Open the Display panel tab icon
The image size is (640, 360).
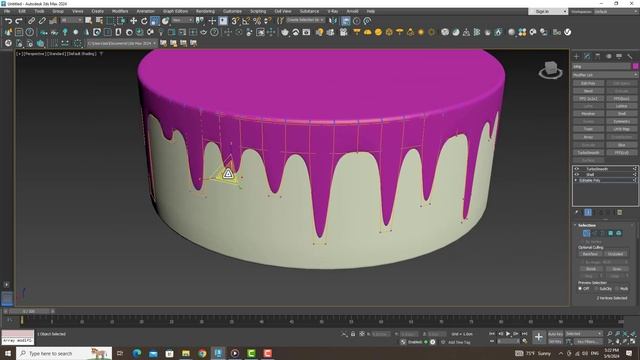[619, 56]
